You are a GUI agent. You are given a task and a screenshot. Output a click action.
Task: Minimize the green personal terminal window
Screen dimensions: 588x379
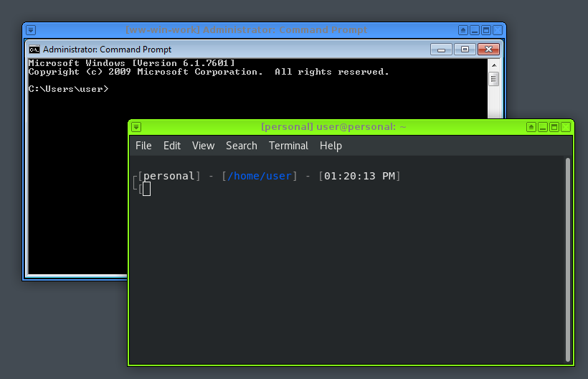click(x=543, y=127)
